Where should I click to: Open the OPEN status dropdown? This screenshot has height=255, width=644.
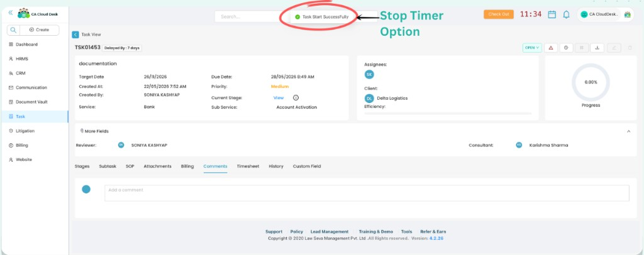[x=532, y=48]
